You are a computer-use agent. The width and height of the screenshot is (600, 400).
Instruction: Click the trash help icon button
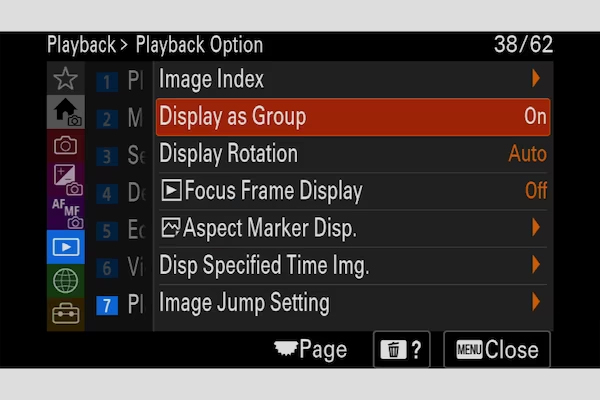coord(401,349)
